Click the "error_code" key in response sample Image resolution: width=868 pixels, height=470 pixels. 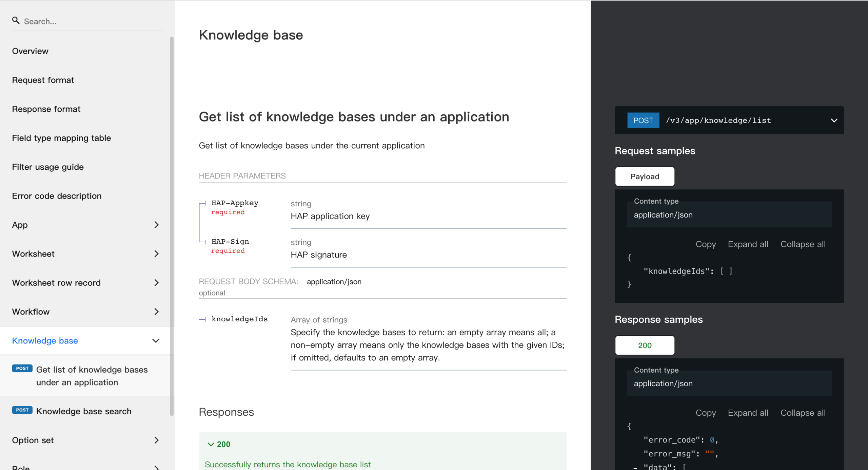(x=671, y=440)
